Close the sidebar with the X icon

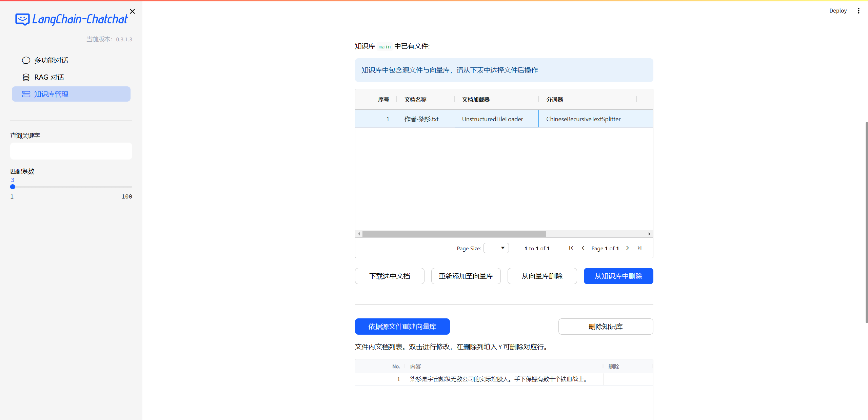(x=133, y=12)
